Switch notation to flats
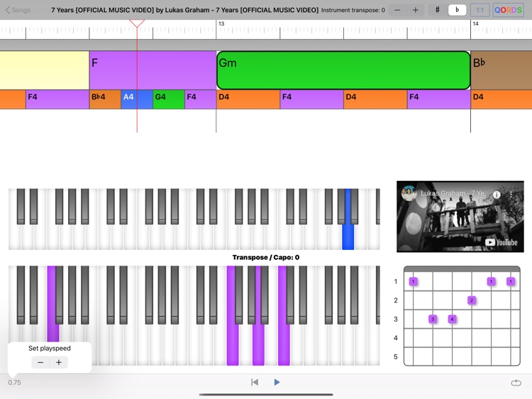The height and width of the screenshot is (399, 532). pos(457,10)
